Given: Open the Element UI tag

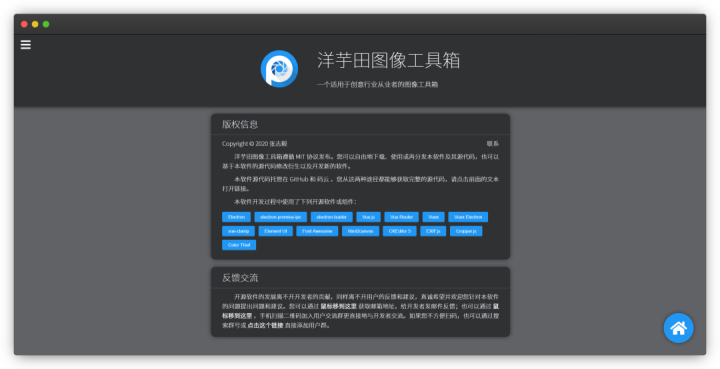Looking at the screenshot, I should [x=276, y=231].
